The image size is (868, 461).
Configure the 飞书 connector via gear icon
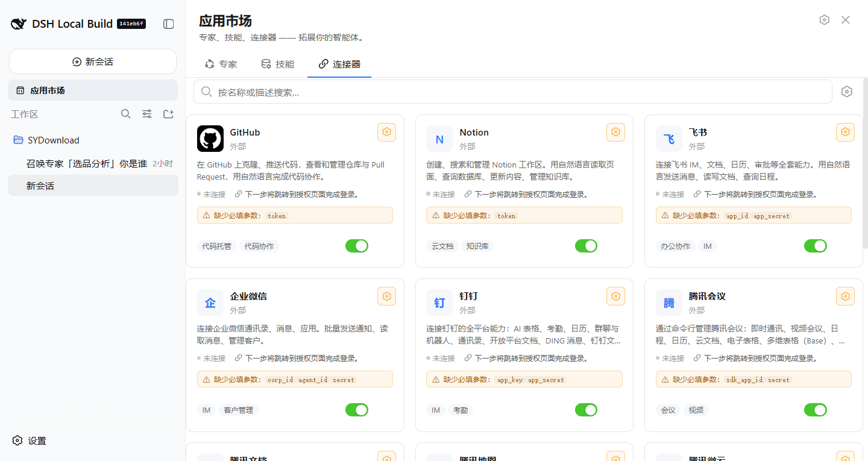point(845,132)
